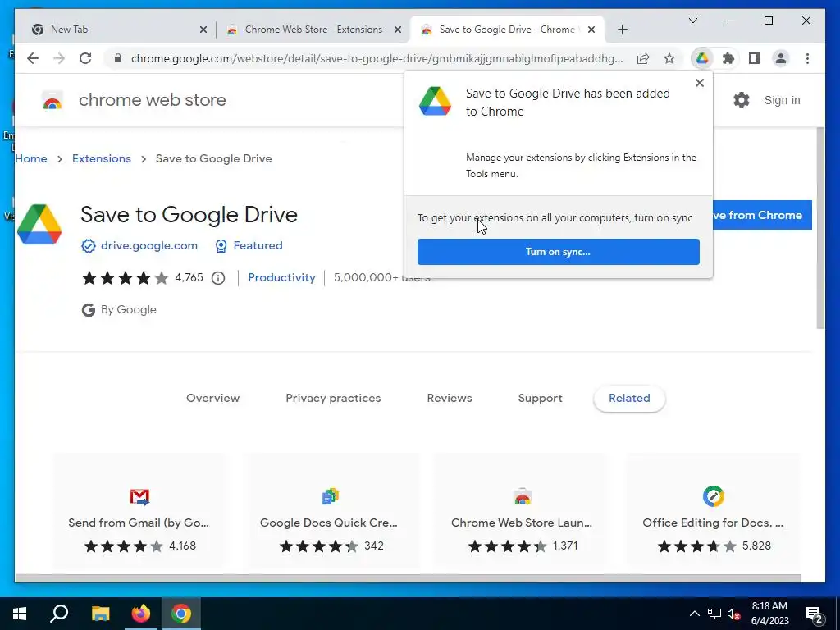
Task: Open Windows taskbar search
Action: coord(59,614)
